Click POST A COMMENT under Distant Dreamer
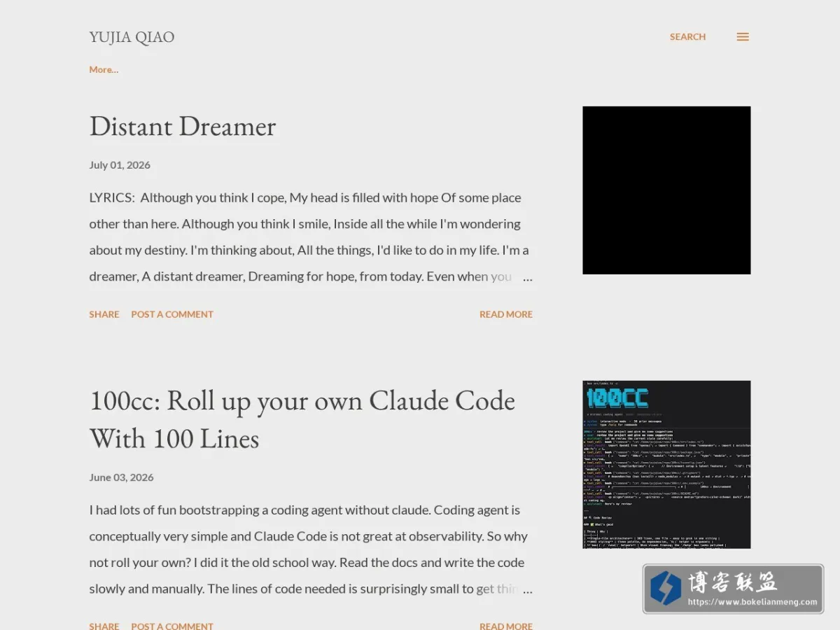This screenshot has height=630, width=840. [172, 314]
